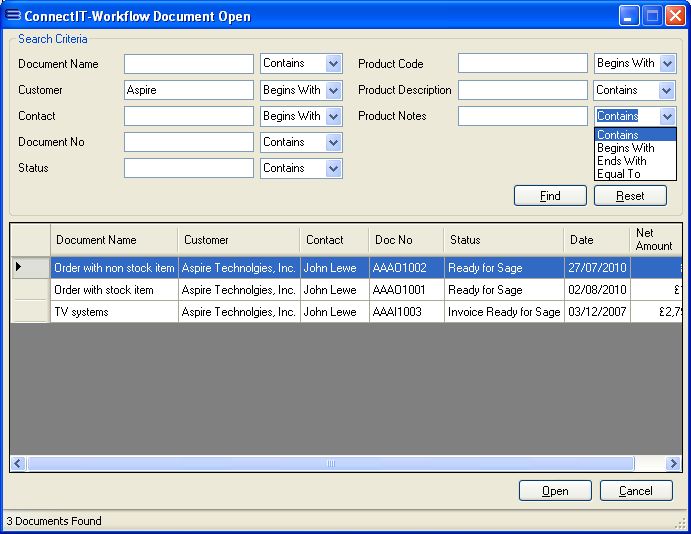The image size is (691, 534).
Task: Sort by the Status column header
Action: click(x=504, y=240)
